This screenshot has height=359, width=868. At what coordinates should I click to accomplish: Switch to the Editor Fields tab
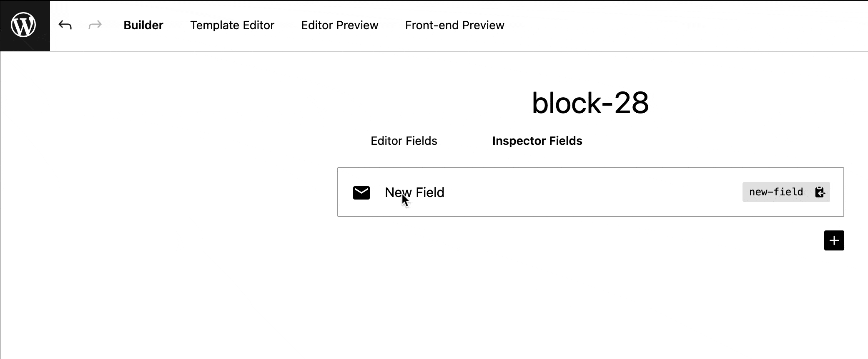[403, 141]
